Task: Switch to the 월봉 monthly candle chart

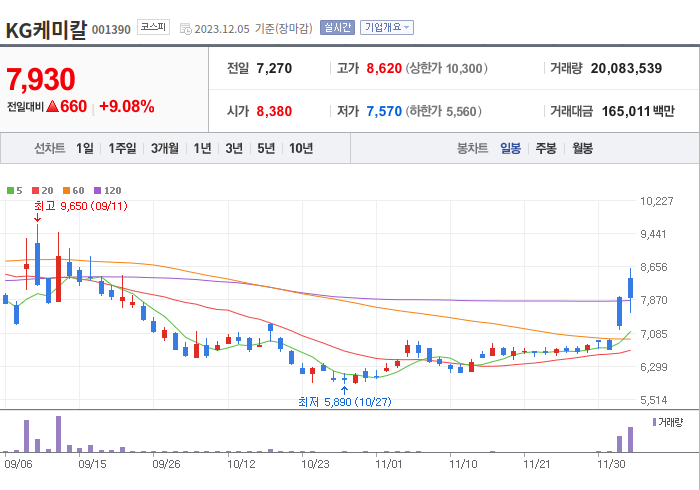Action: click(583, 148)
